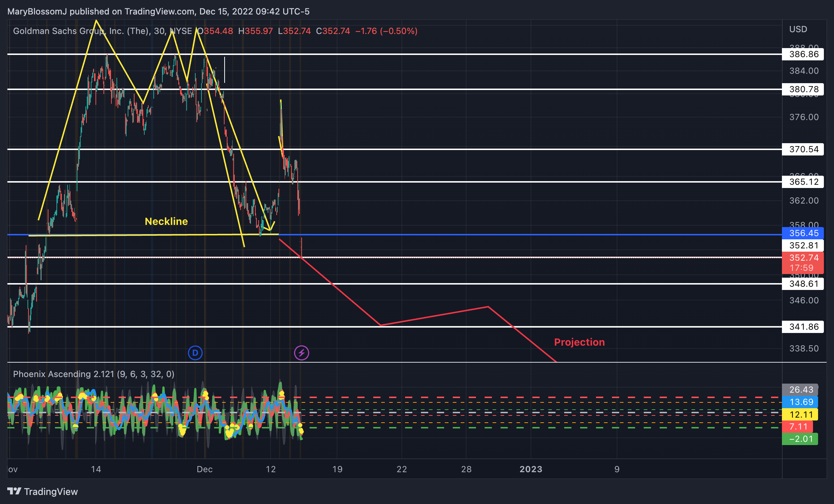
Task: Click the Phoenix Ascending 2.121 indicator title
Action: point(94,374)
